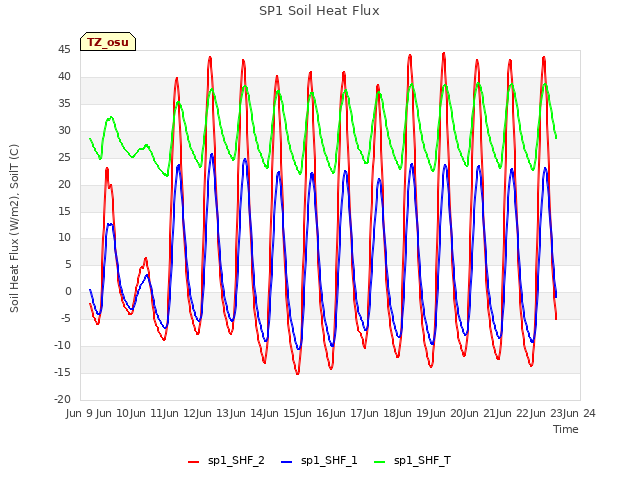Click the chart title SP1 Soil Heat Flux
The height and width of the screenshot is (480, 640).
(319, 11)
